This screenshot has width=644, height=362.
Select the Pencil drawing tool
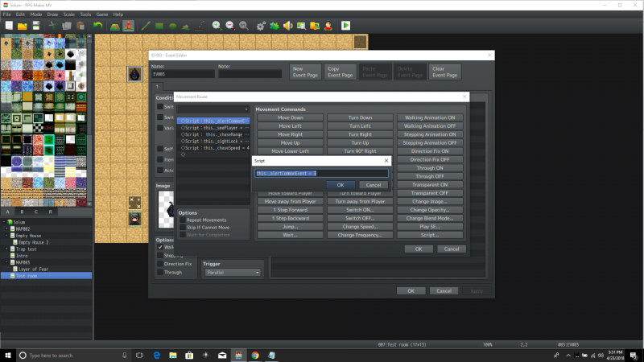click(146, 26)
